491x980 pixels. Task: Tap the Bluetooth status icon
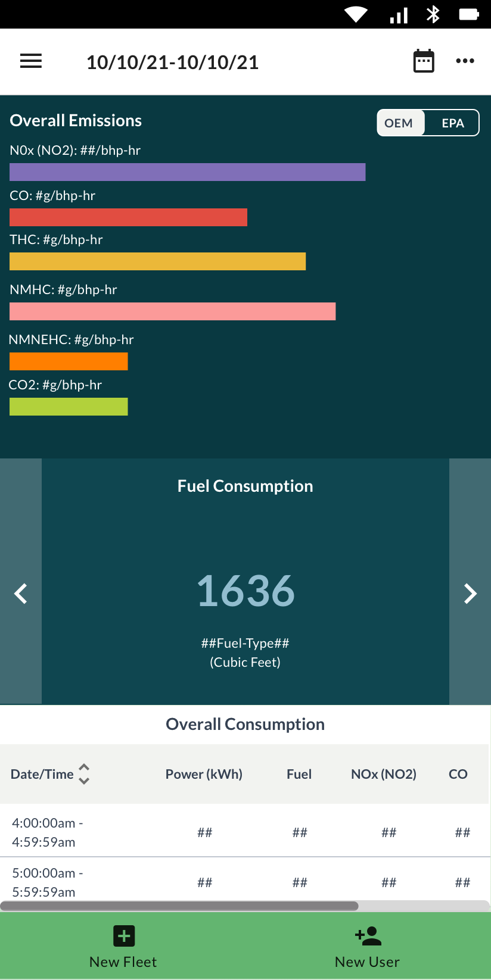(433, 14)
